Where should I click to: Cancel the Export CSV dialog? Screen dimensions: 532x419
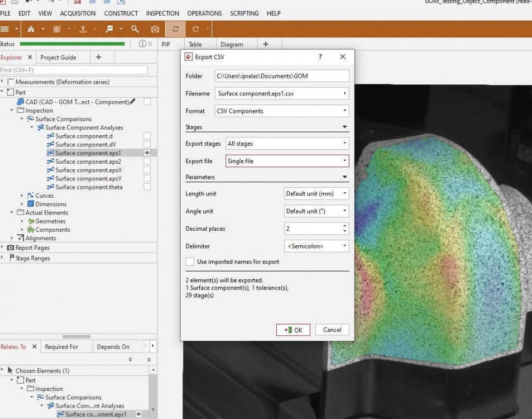[x=332, y=330]
